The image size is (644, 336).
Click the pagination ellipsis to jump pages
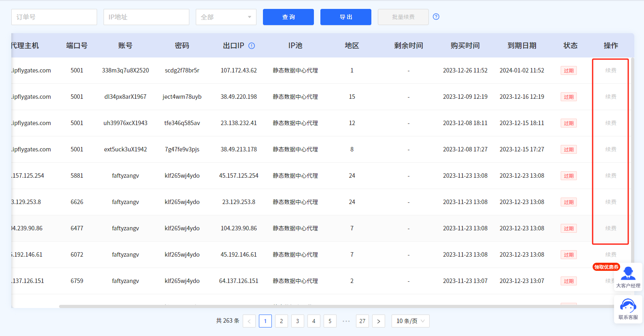tap(346, 321)
